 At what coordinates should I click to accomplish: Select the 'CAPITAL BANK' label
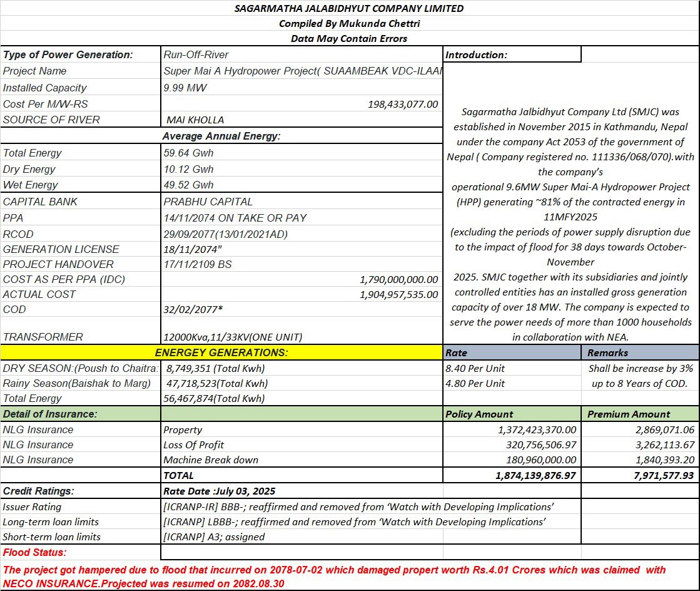coord(40,202)
